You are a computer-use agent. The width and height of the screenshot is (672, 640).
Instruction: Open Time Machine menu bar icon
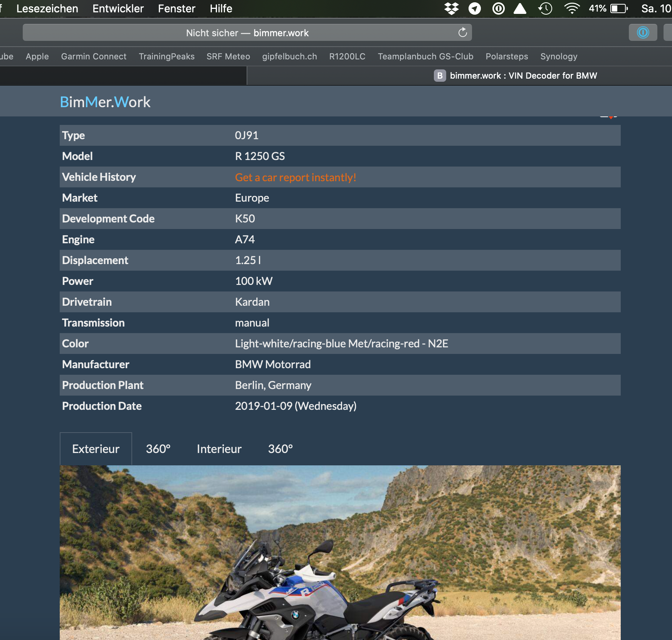click(x=545, y=8)
